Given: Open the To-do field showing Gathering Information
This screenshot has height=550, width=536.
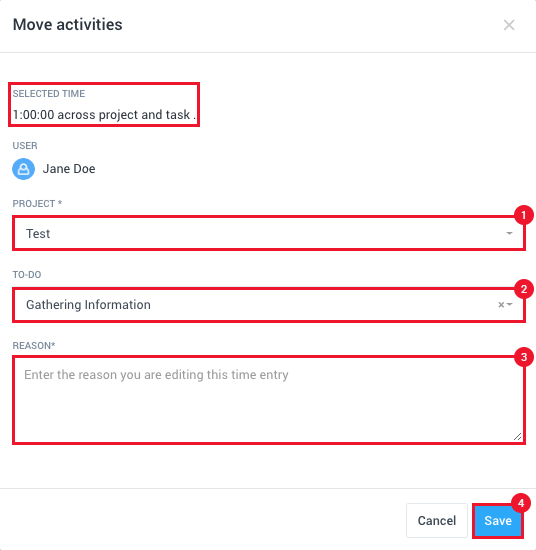Looking at the screenshot, I should point(269,304).
